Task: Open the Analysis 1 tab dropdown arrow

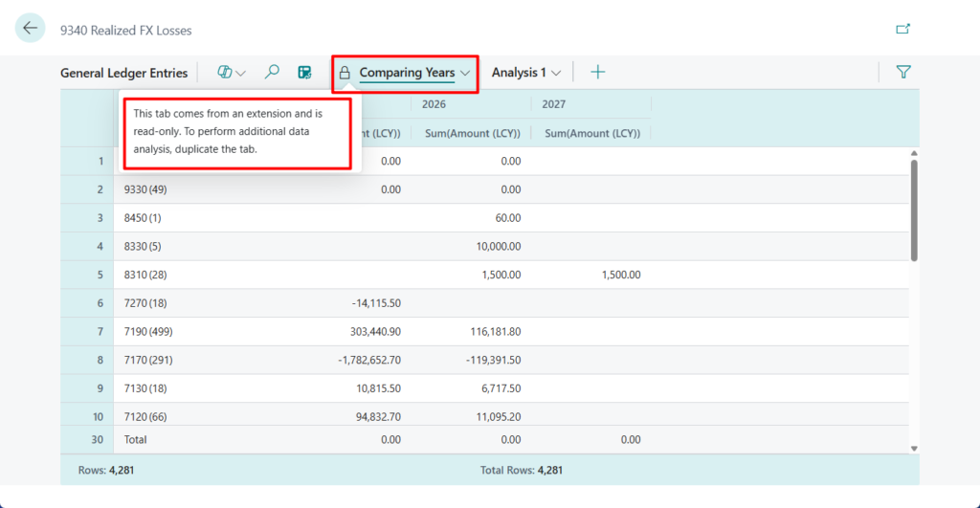Action: [556, 73]
